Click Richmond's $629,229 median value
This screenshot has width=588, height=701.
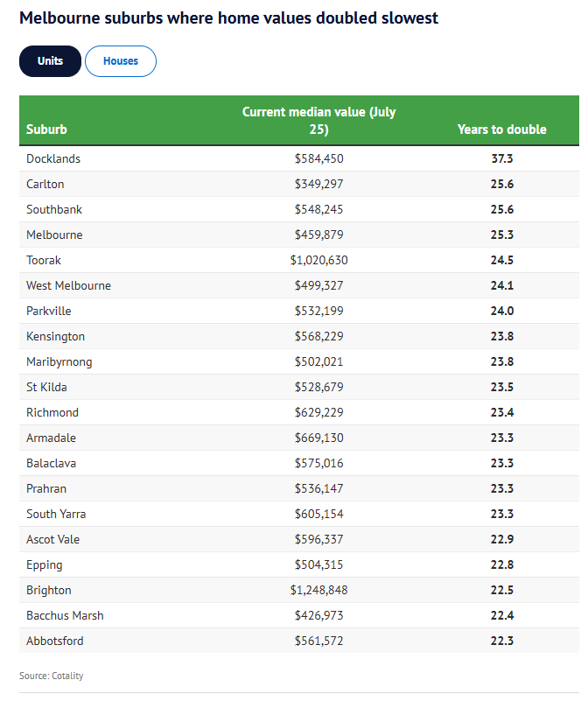318,413
